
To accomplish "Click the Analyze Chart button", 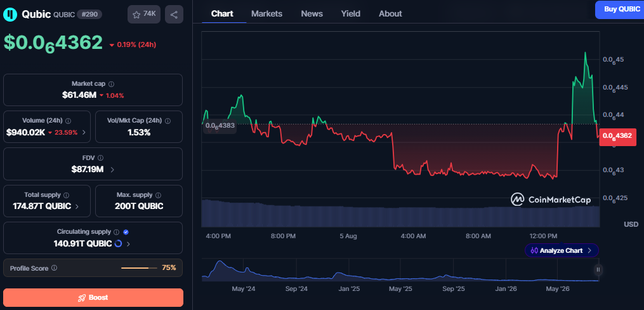I will [x=562, y=250].
